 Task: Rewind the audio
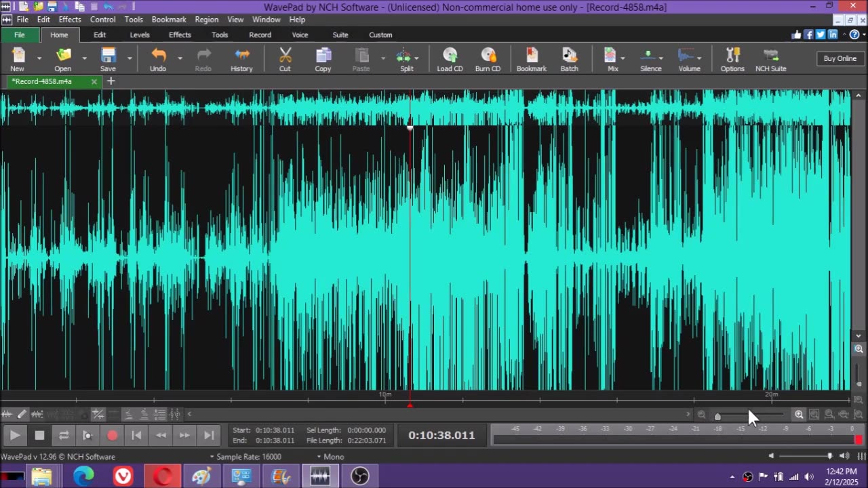[161, 435]
